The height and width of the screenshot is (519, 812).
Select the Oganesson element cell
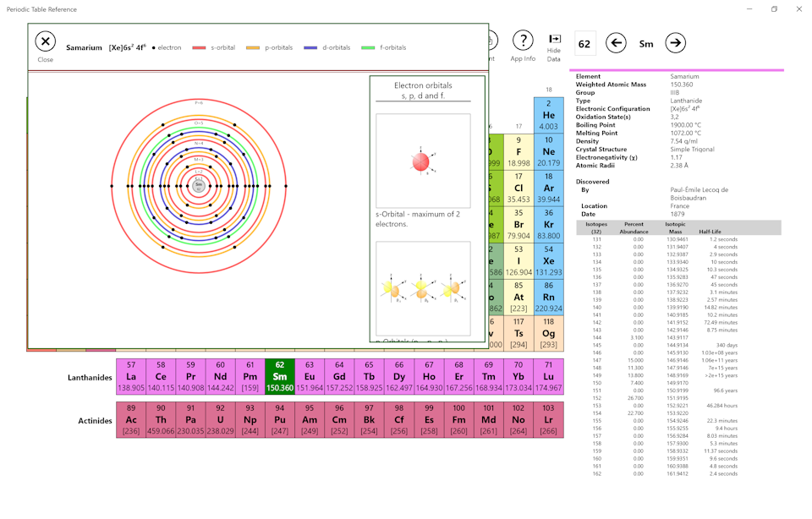pos(549,333)
